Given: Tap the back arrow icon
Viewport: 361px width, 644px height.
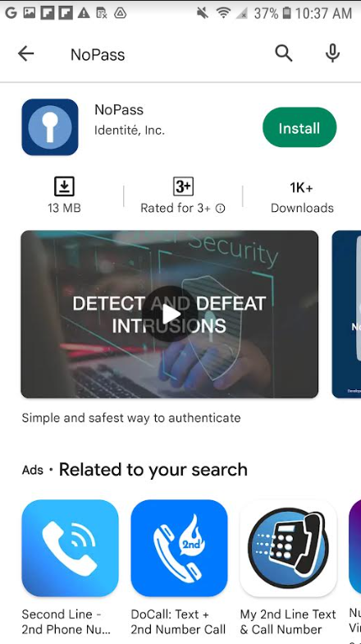Looking at the screenshot, I should [25, 54].
